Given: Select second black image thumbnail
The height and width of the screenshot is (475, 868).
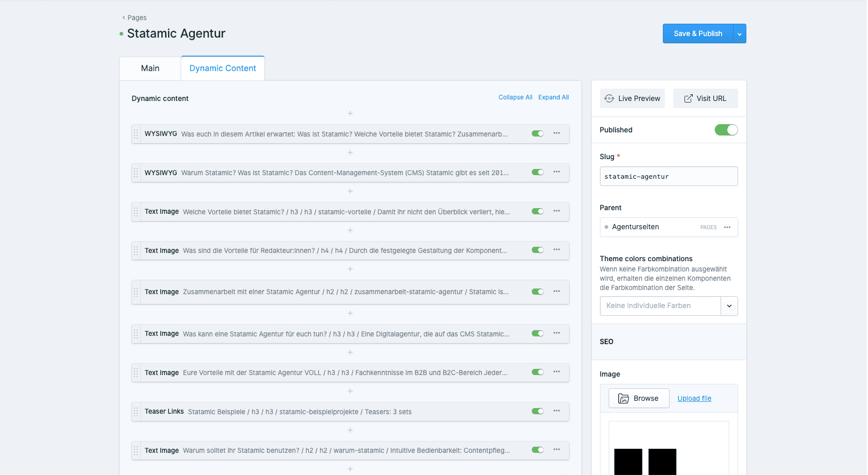Looking at the screenshot, I should 662,462.
